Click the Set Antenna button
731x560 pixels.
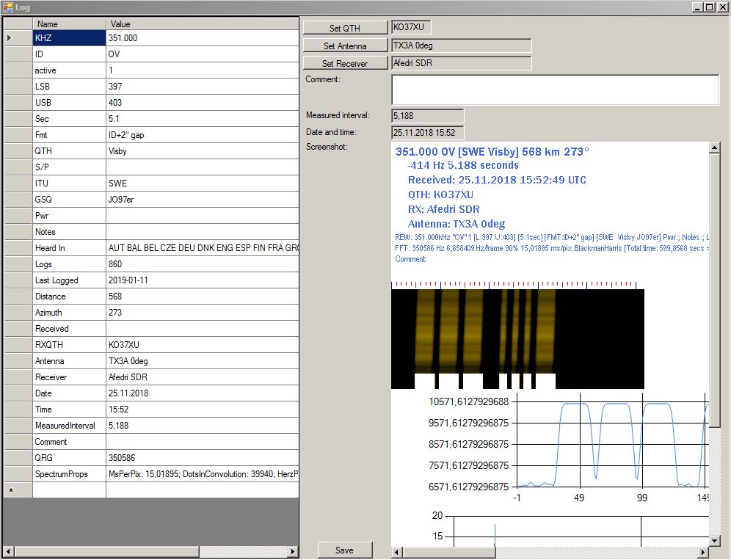(345, 46)
